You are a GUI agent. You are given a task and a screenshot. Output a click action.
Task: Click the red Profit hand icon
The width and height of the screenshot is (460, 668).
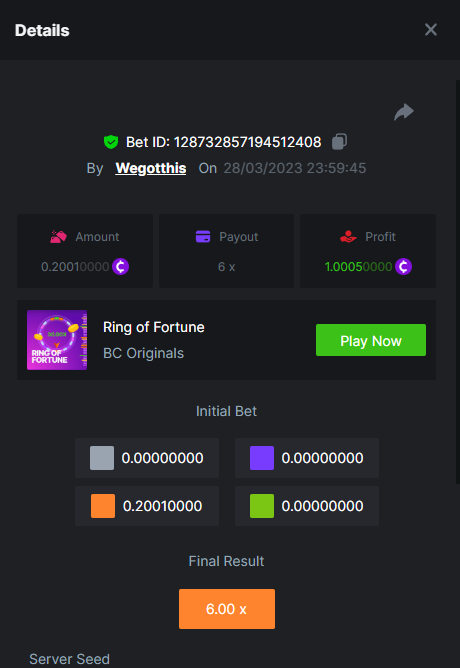click(348, 236)
